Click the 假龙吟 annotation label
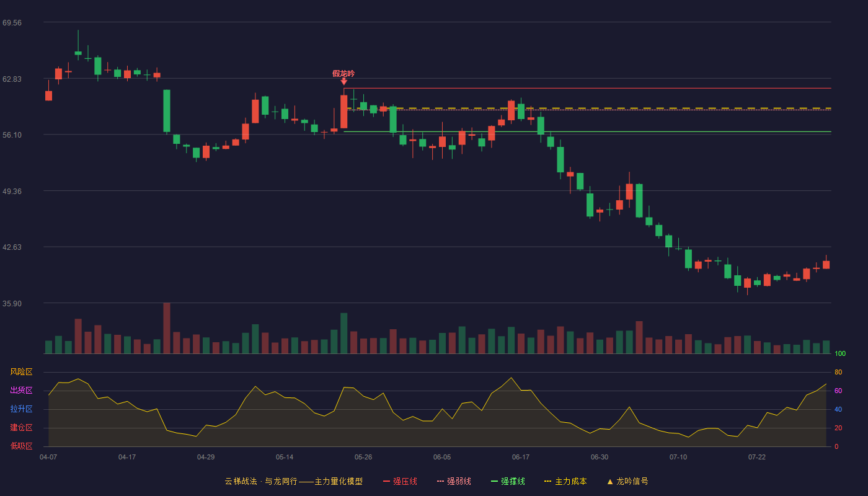 (343, 73)
